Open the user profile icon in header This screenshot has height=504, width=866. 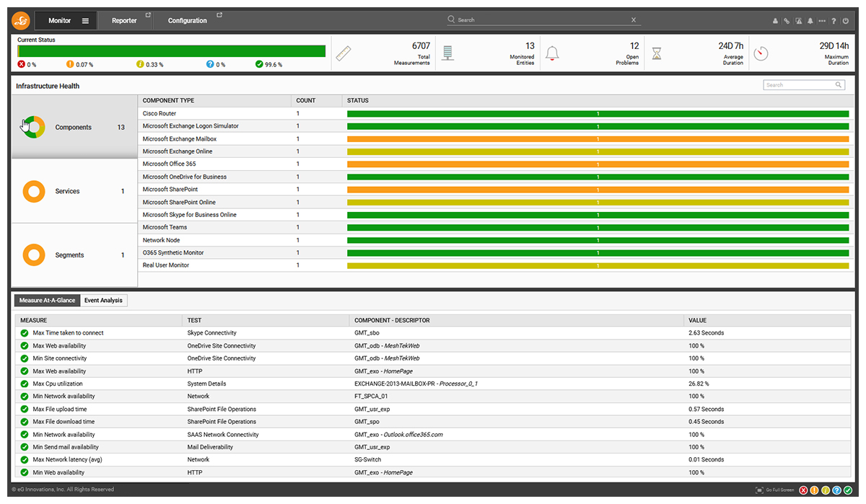pos(776,21)
